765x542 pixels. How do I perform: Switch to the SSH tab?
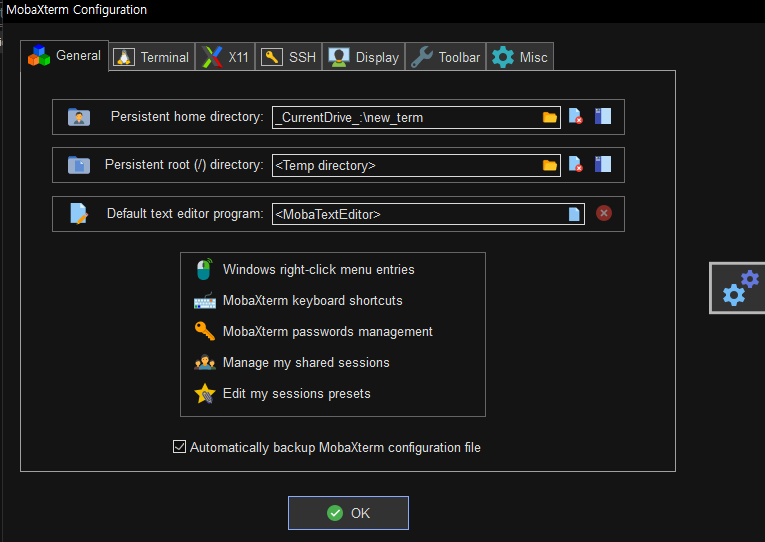(289, 57)
